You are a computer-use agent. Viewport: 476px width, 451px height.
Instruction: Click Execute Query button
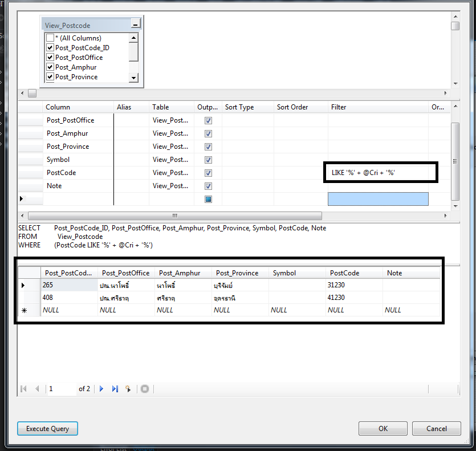click(47, 429)
